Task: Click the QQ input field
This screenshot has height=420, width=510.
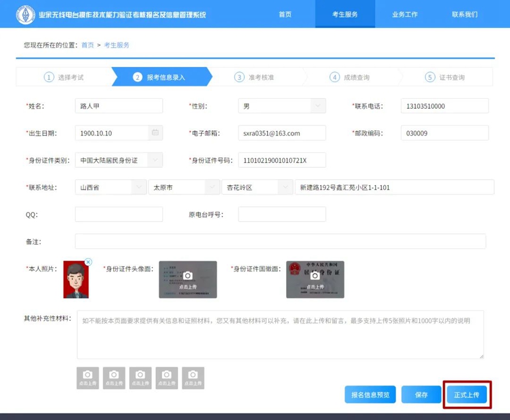Action: coord(119,214)
